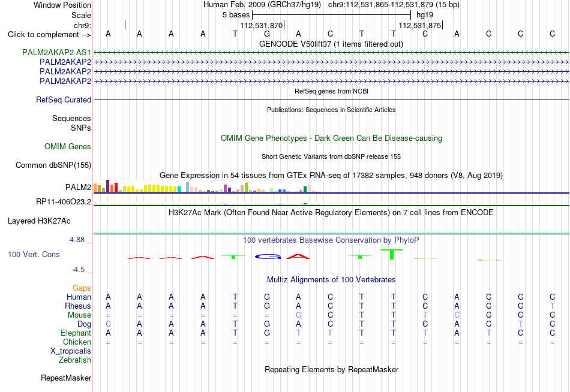Click the PALM2 GTEx colored bar chart
Viewport: 570px width, 392px height.
tap(206, 186)
